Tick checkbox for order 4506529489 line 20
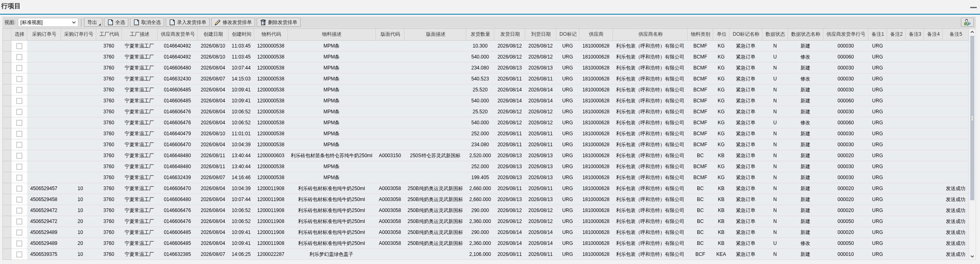 tap(19, 243)
